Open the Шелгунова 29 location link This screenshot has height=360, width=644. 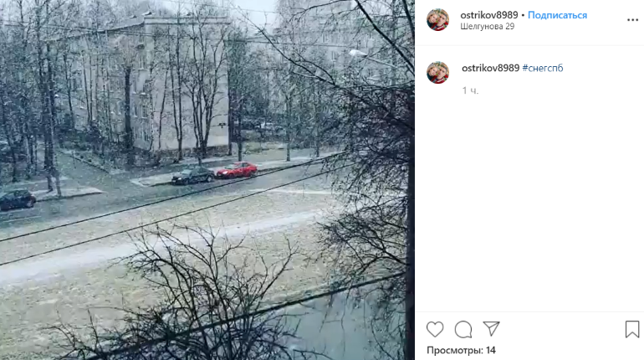click(487, 26)
